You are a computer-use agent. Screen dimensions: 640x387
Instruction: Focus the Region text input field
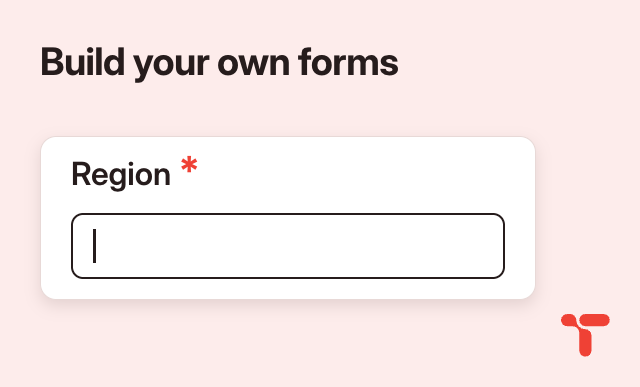(x=288, y=246)
